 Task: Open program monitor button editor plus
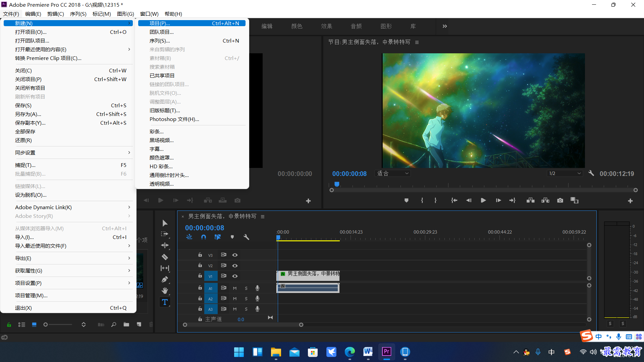(x=630, y=201)
